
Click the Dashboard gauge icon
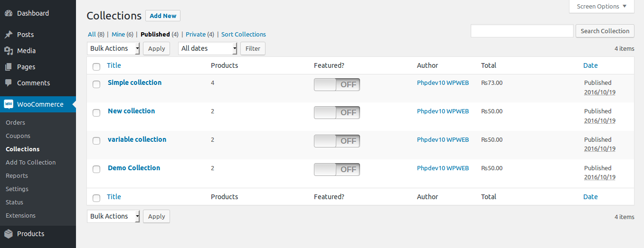click(x=9, y=13)
